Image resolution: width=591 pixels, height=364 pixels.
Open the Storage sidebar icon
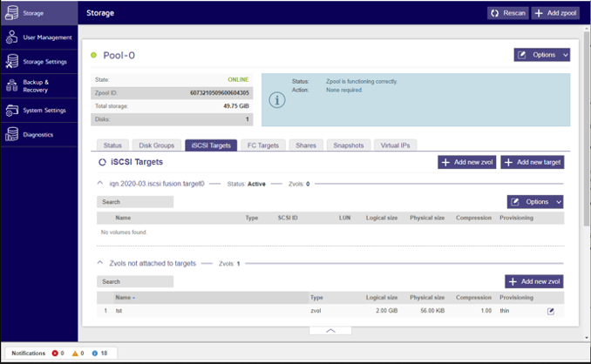point(11,13)
